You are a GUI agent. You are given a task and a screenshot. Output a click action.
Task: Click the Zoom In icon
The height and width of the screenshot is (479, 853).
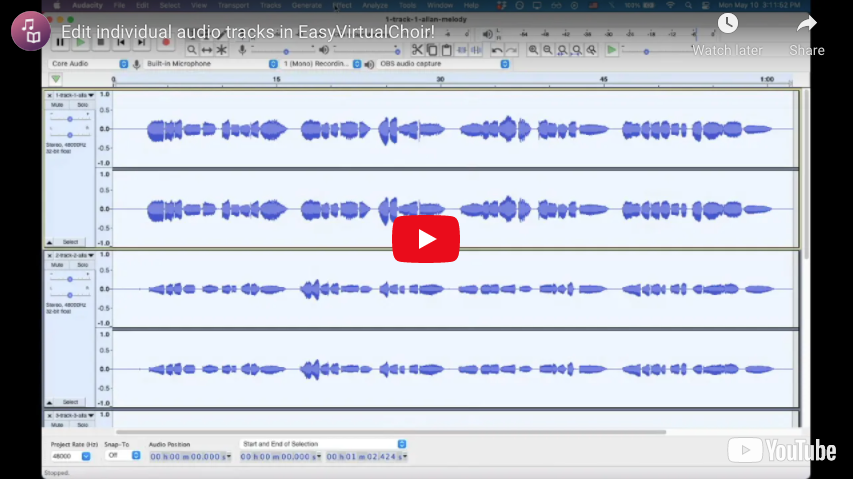(x=533, y=50)
